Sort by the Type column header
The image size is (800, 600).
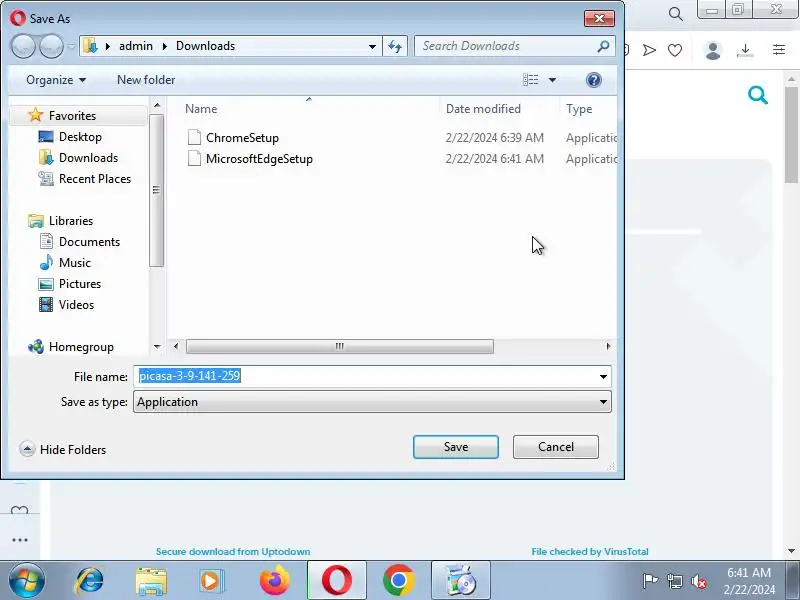click(x=579, y=109)
